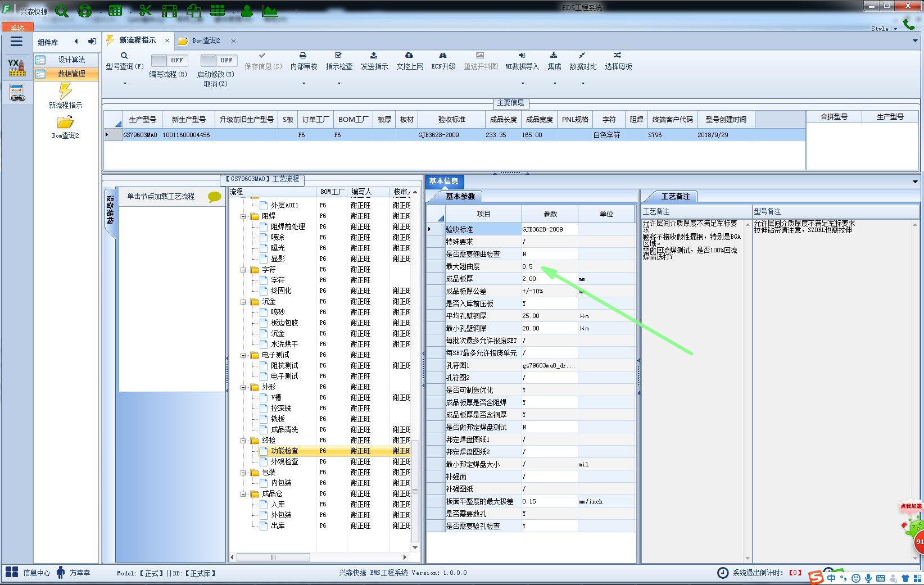This screenshot has width=924, height=585.
Task: Click 集成 download toolbar button
Action: tap(554, 61)
